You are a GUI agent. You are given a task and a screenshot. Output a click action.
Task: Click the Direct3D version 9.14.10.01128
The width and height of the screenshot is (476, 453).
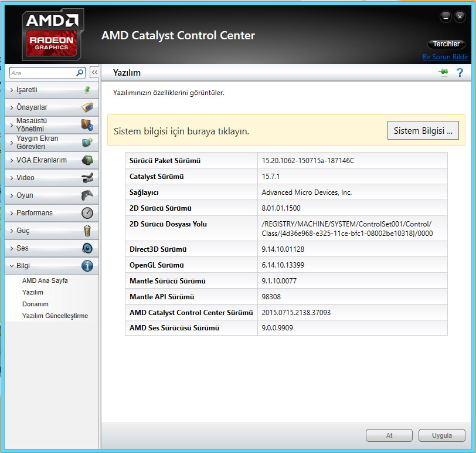coord(283,249)
